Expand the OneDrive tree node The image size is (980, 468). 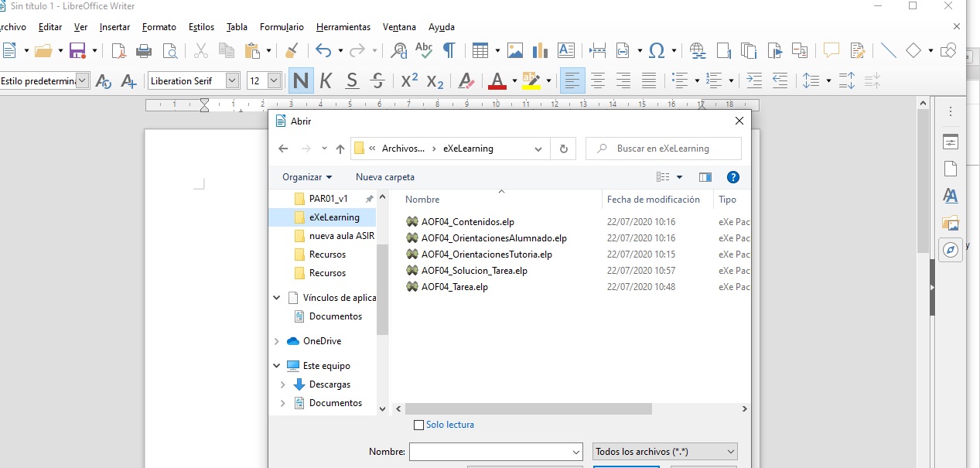277,341
